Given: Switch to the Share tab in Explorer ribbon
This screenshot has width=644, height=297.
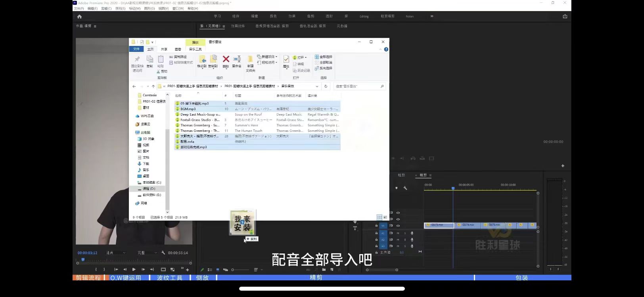Looking at the screenshot, I should coord(164,49).
